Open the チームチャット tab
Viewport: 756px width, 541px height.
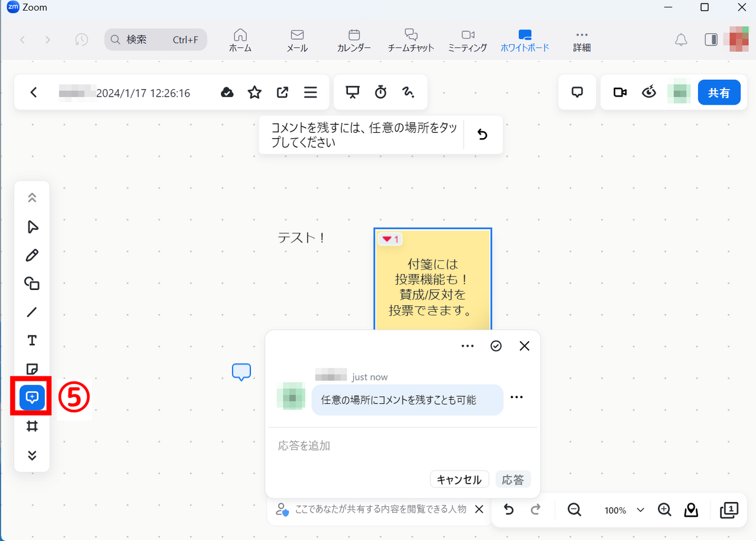coord(410,40)
